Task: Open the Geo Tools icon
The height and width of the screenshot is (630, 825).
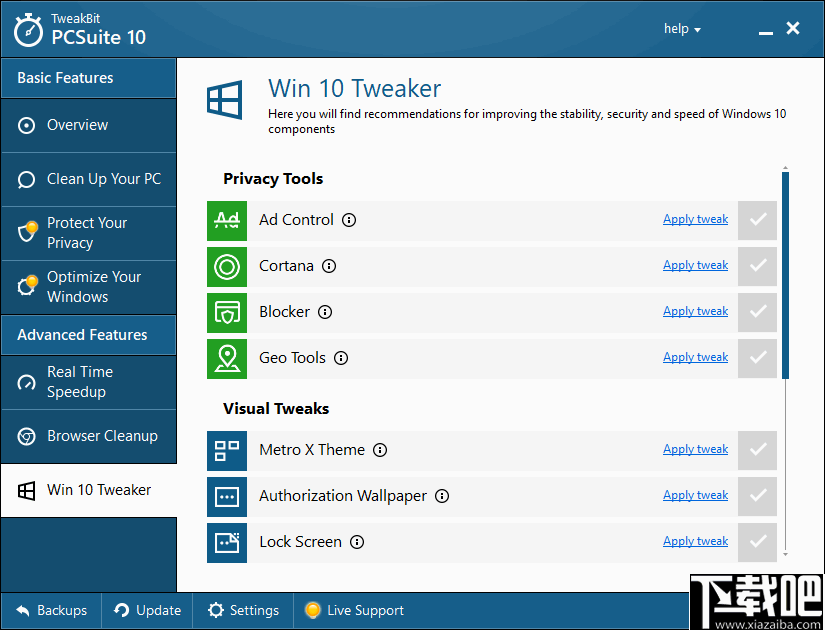Action: pyautogui.click(x=227, y=358)
